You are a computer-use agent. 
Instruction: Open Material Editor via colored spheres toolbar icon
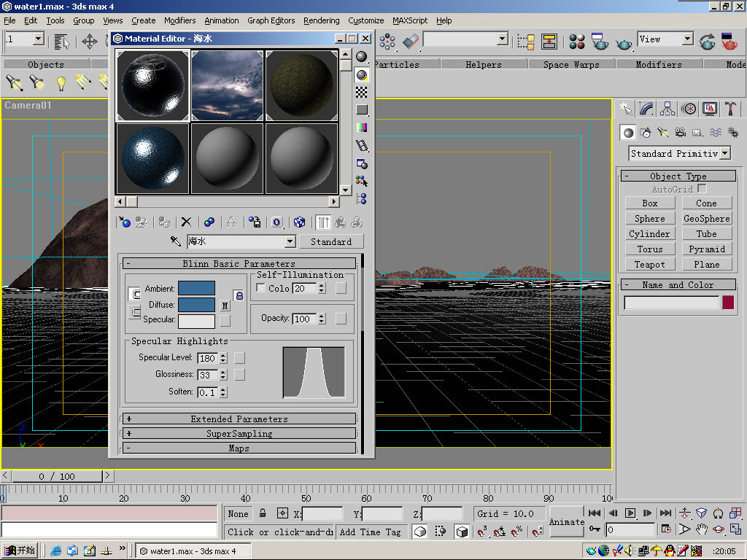(577, 42)
